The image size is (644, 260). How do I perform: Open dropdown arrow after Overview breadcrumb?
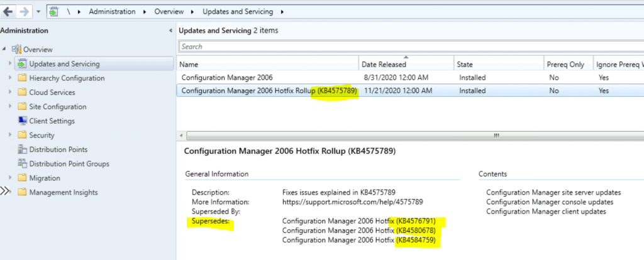pyautogui.click(x=193, y=12)
